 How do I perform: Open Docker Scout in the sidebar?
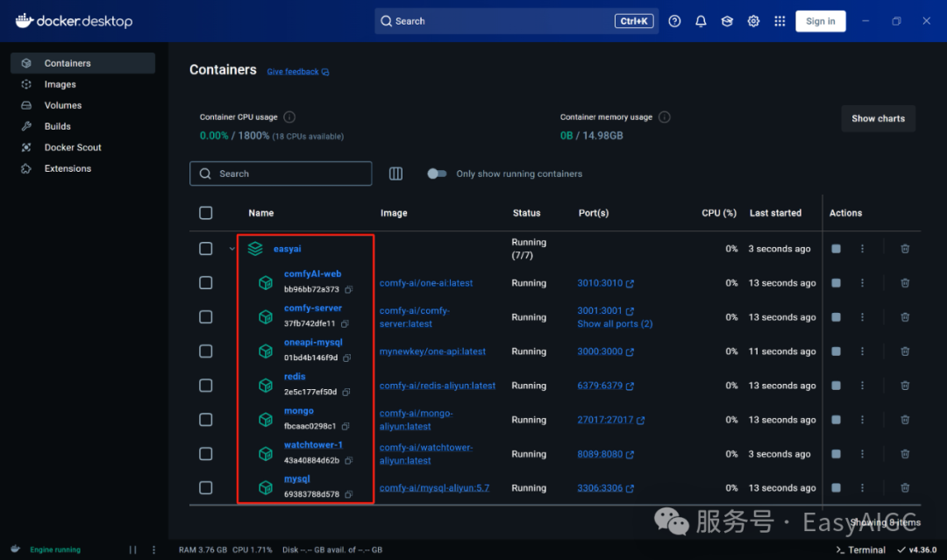pyautogui.click(x=82, y=147)
